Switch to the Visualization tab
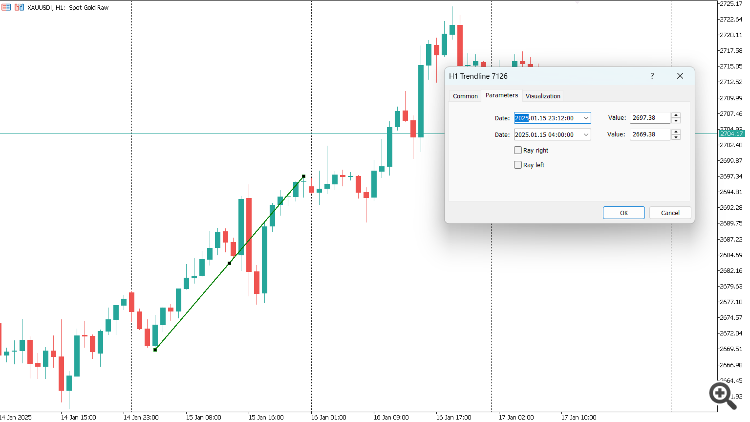The width and height of the screenshot is (750, 422). coord(542,96)
